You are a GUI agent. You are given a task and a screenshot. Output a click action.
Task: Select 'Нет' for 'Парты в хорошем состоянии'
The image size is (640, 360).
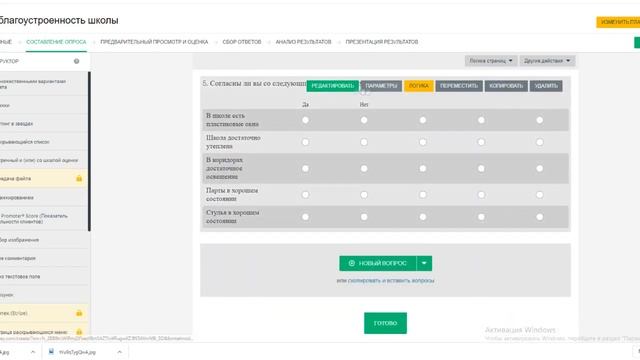tap(364, 195)
